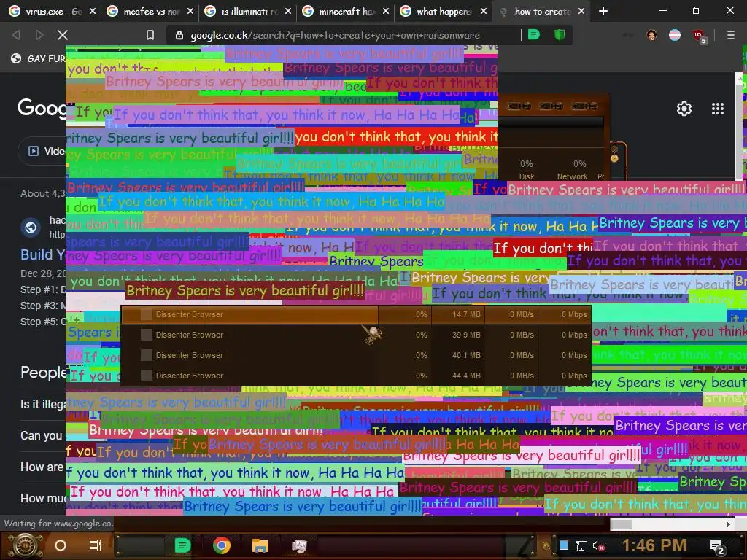Close the how to create tab
Image resolution: width=747 pixels, height=560 pixels.
pos(581,11)
